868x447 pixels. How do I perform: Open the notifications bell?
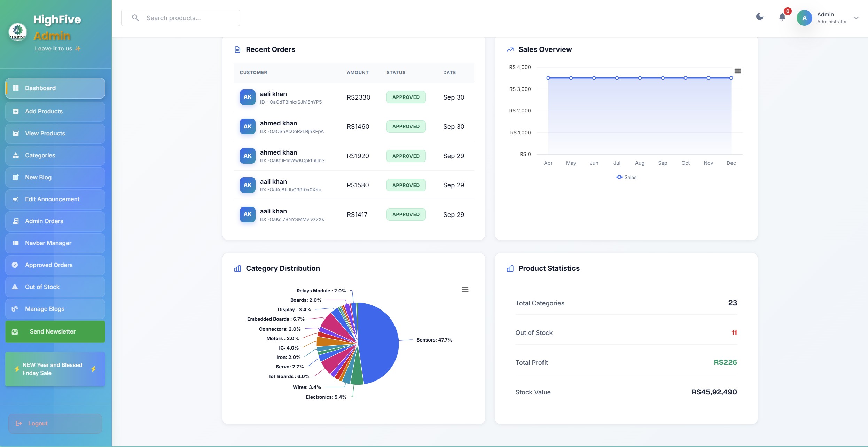point(782,17)
